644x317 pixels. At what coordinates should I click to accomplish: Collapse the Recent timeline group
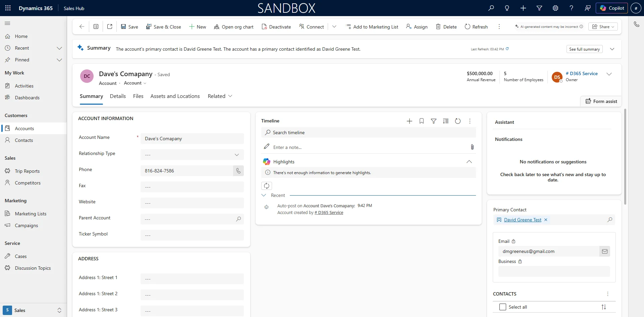[x=264, y=195]
